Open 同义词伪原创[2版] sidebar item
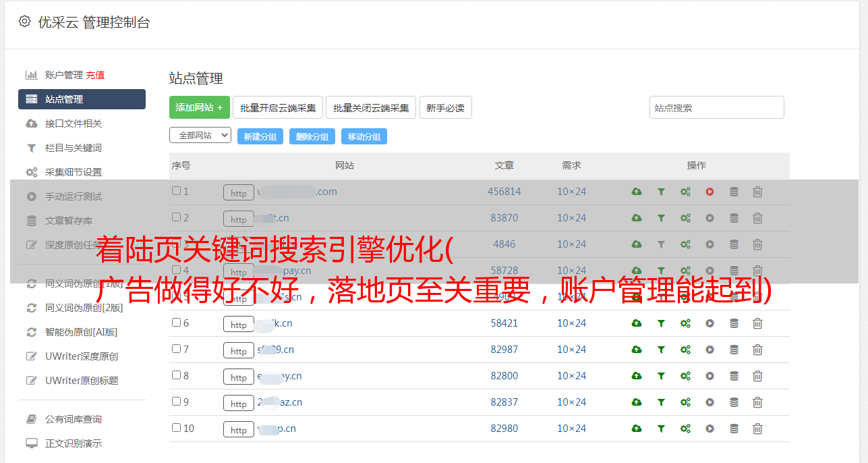868x463 pixels. pyautogui.click(x=84, y=308)
